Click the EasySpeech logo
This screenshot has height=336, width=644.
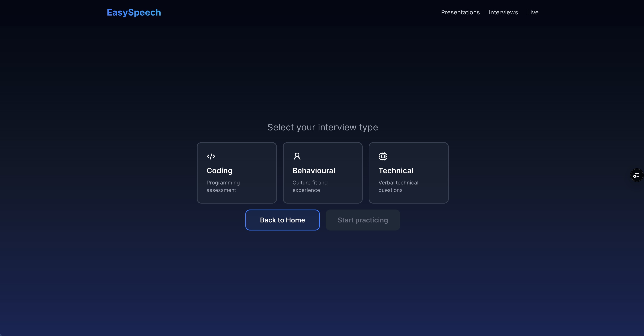coord(134,13)
